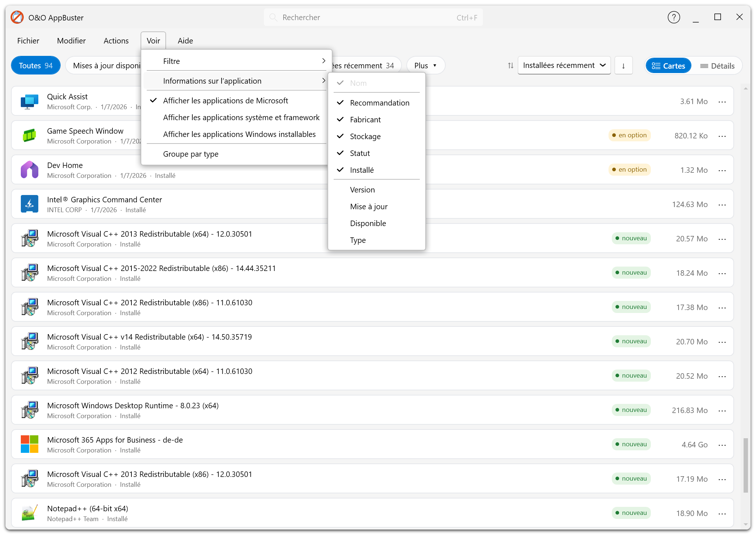Click the Game Speech Window app icon

point(30,135)
